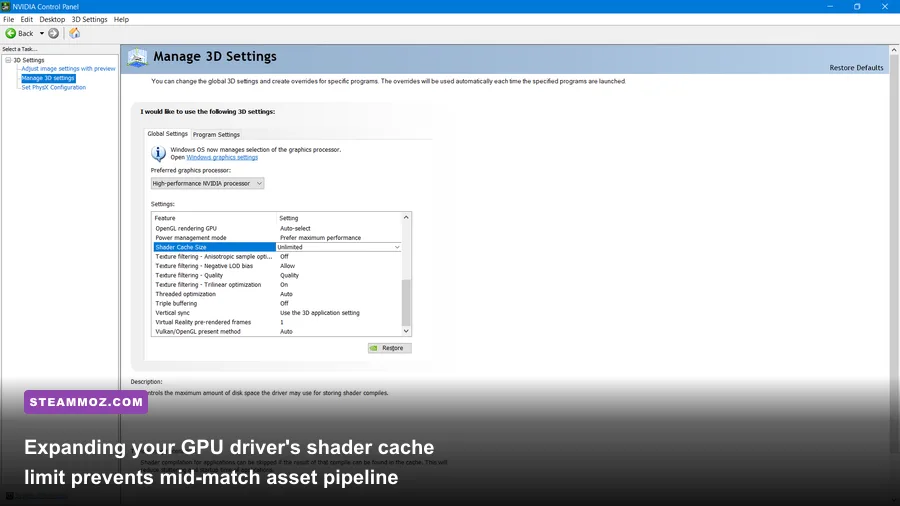Select Vulkan/OpenGL present method row
This screenshot has height=506, width=900.
(x=277, y=332)
